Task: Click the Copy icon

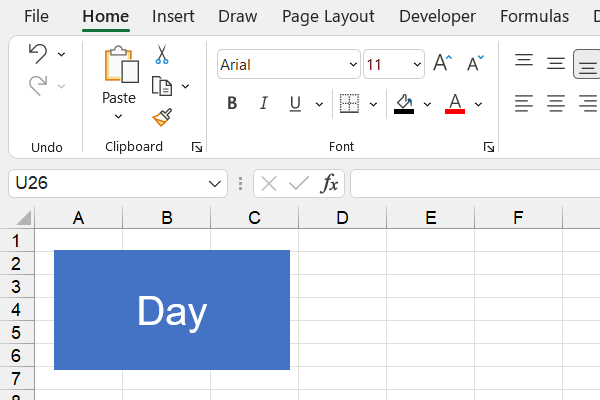Action: click(x=162, y=86)
